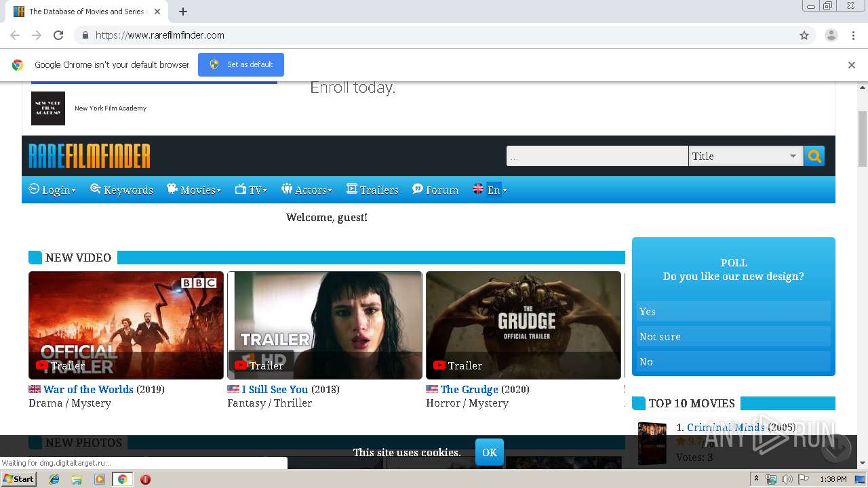Show hidden system tray icons

(x=757, y=479)
